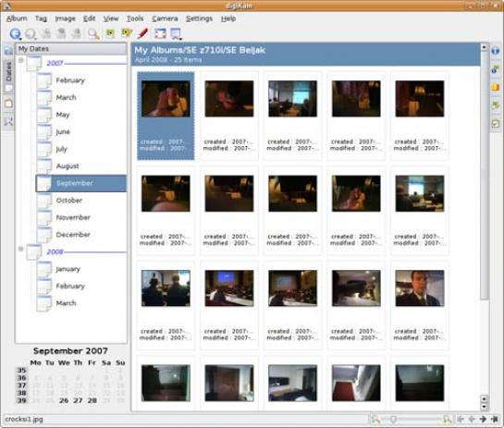Go to previous item arrow in status bar

[472, 419]
